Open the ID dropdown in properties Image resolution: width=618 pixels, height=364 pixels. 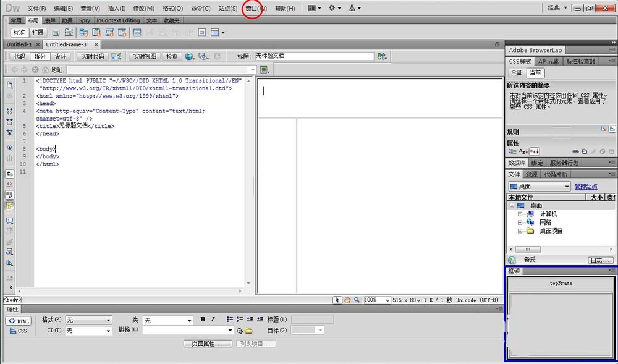pos(88,331)
